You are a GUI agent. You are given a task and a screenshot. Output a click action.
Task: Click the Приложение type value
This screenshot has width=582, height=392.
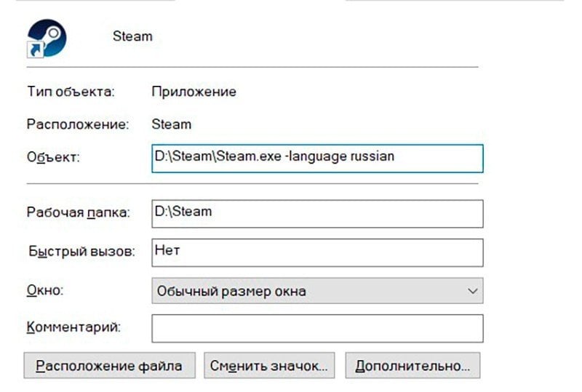[194, 92]
